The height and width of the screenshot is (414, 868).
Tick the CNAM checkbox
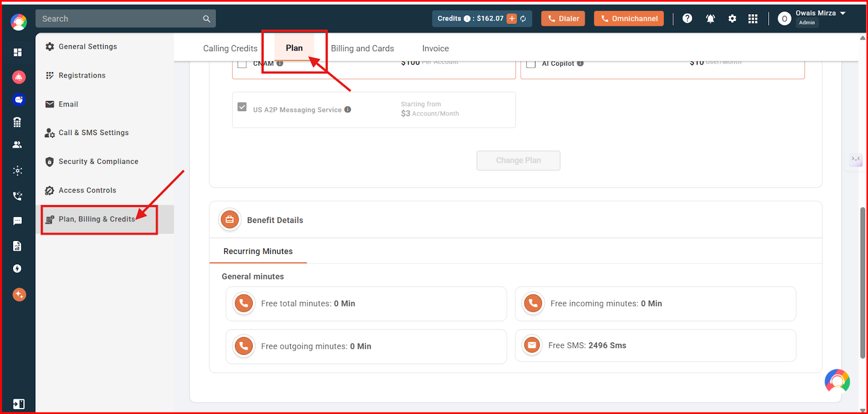point(242,64)
